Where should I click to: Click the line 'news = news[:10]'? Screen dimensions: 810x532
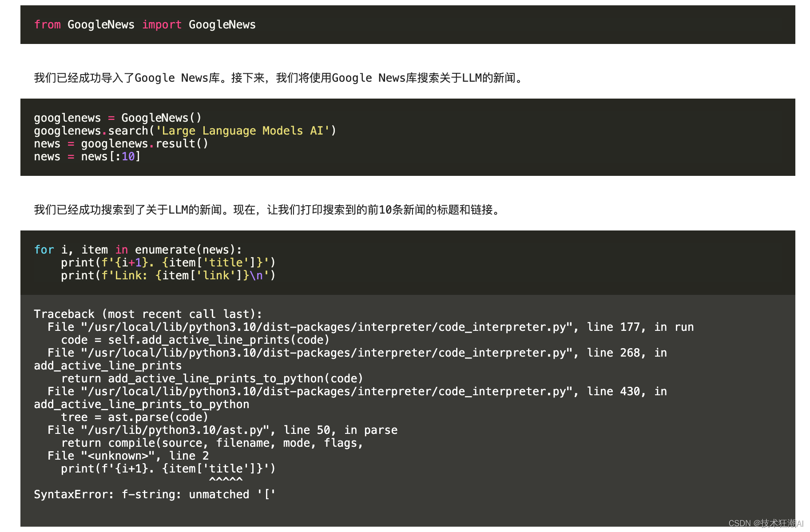coord(87,156)
